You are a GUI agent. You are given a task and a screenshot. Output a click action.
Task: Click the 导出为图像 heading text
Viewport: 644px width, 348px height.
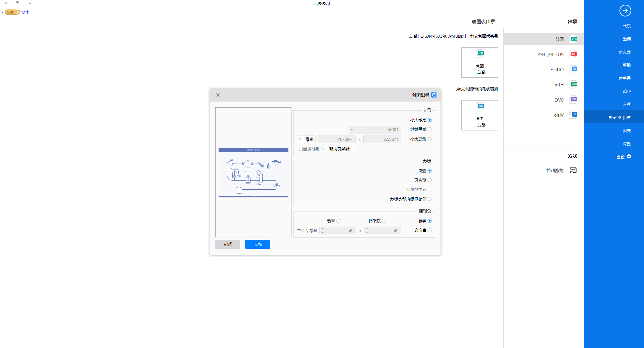click(x=483, y=22)
